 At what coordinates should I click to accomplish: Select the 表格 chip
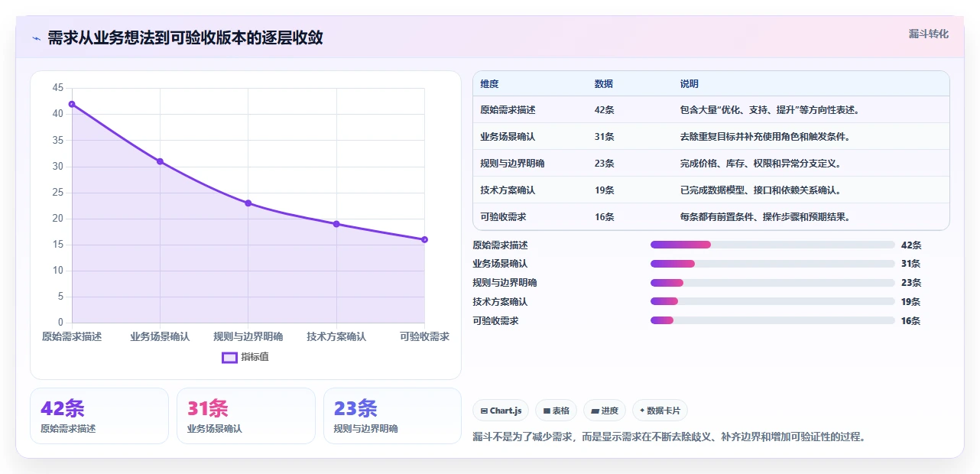click(x=557, y=411)
